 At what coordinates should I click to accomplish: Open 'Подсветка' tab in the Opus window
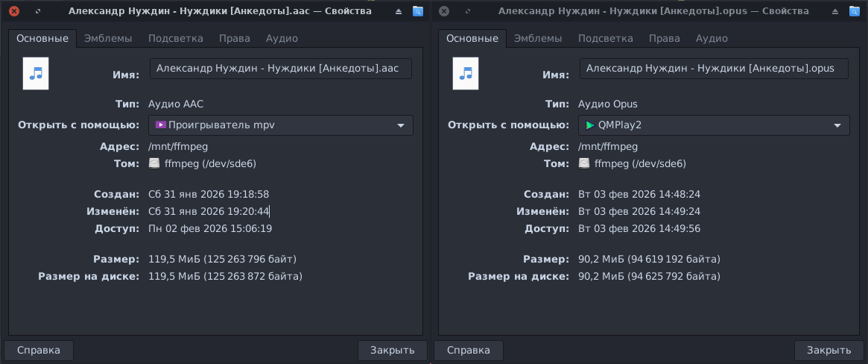pos(605,39)
